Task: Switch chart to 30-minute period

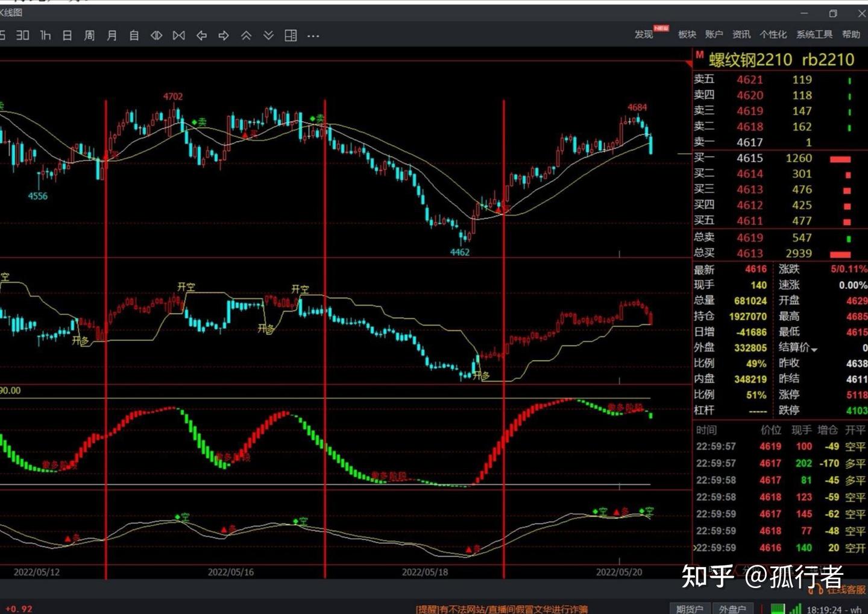Action: [22, 36]
